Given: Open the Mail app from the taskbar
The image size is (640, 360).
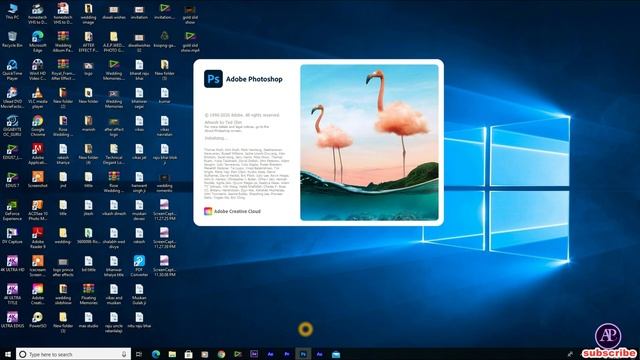Looking at the screenshot, I should pos(336,354).
